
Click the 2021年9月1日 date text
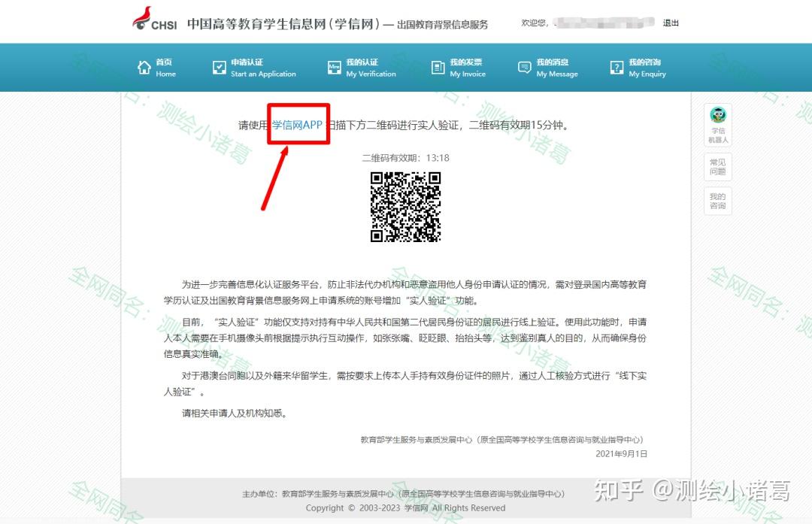(x=621, y=454)
